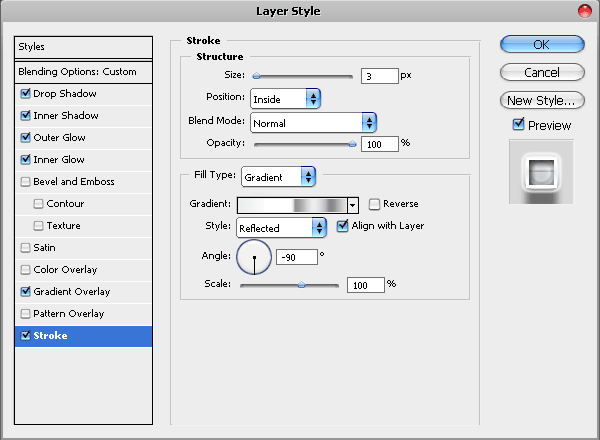Select the Outer Glow label in the list

(59, 138)
